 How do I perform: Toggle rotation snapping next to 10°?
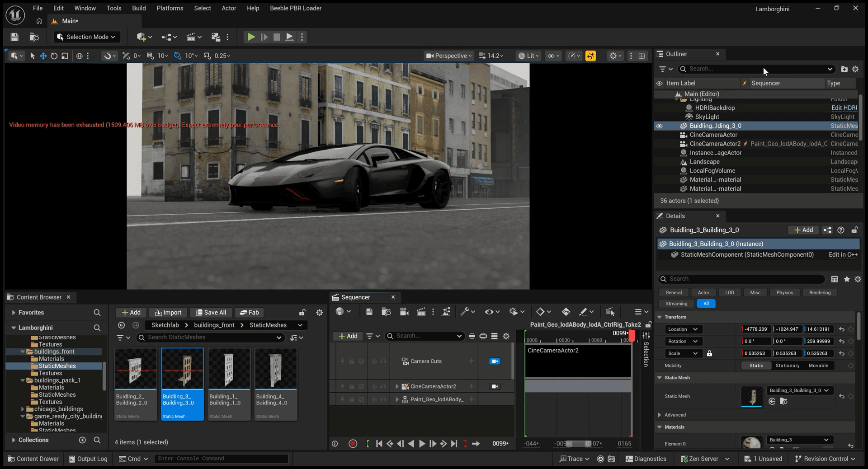(x=178, y=56)
